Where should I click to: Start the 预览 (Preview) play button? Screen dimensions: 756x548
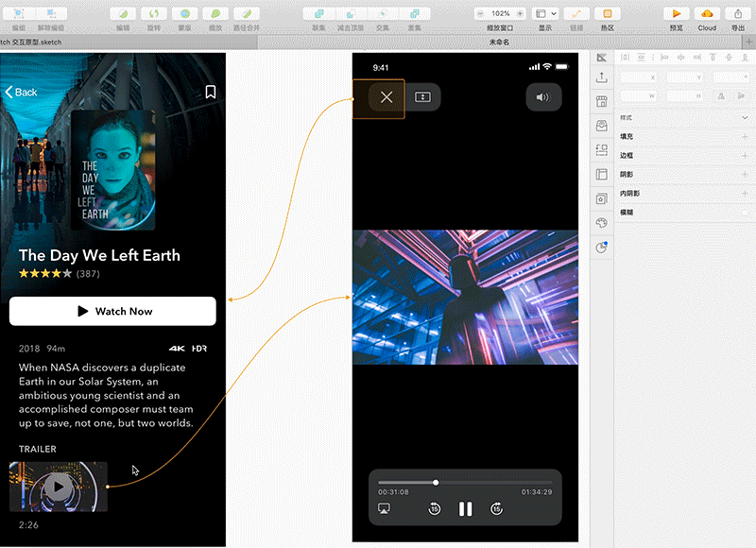(677, 13)
